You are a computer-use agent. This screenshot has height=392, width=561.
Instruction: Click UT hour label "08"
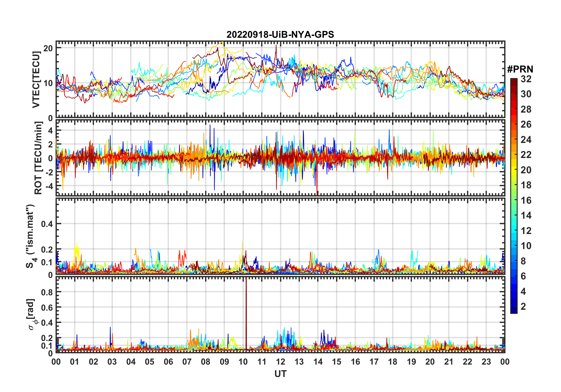tap(206, 362)
